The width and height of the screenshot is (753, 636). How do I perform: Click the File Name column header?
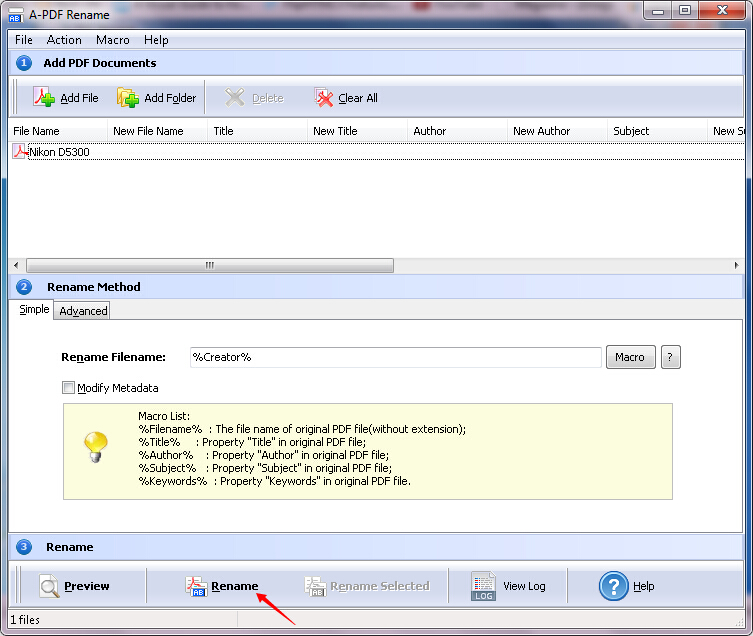[x=58, y=131]
